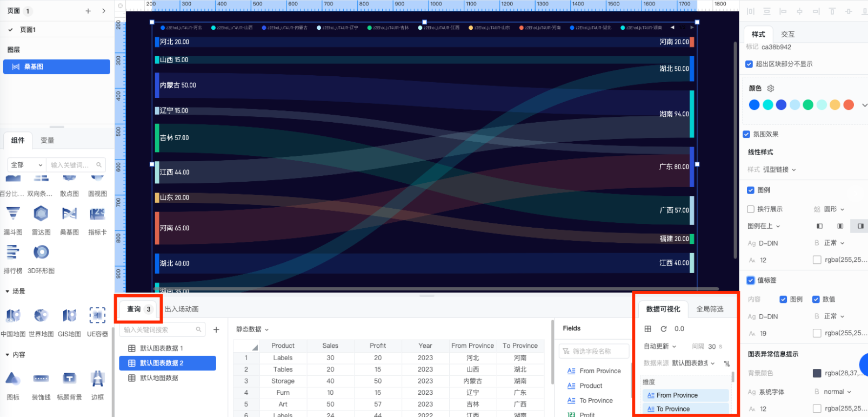
Task: Click the refresh data icon
Action: pyautogui.click(x=664, y=329)
